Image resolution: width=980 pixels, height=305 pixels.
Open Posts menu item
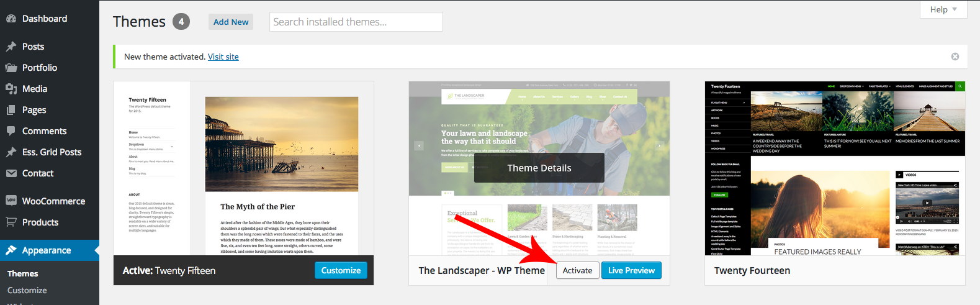(33, 47)
